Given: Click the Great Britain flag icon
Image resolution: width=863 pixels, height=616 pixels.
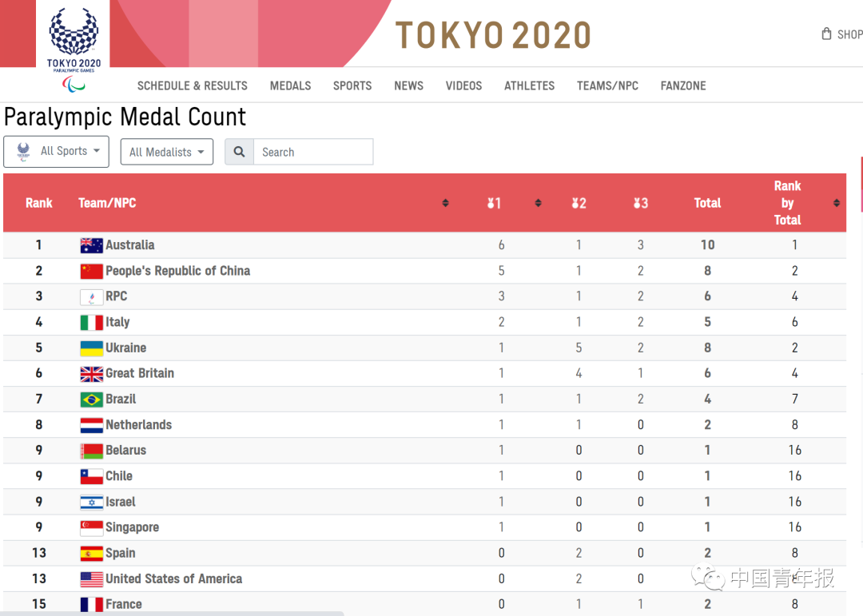Looking at the screenshot, I should tap(91, 374).
